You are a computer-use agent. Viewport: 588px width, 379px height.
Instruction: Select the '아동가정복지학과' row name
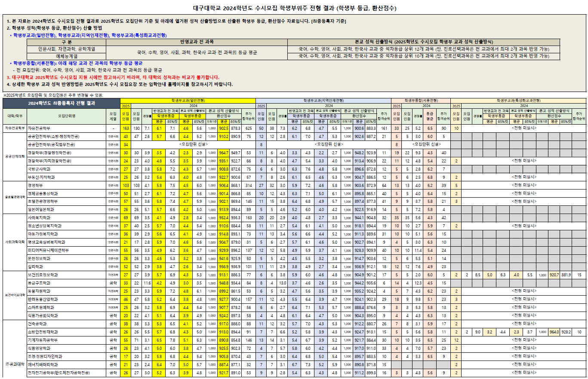66,234
